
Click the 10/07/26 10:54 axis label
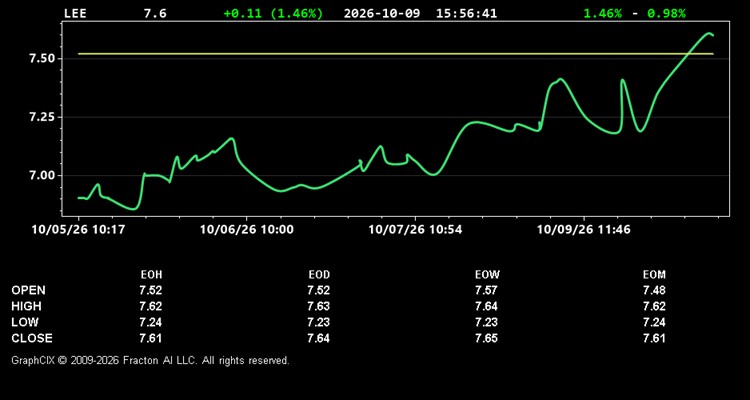(x=415, y=230)
